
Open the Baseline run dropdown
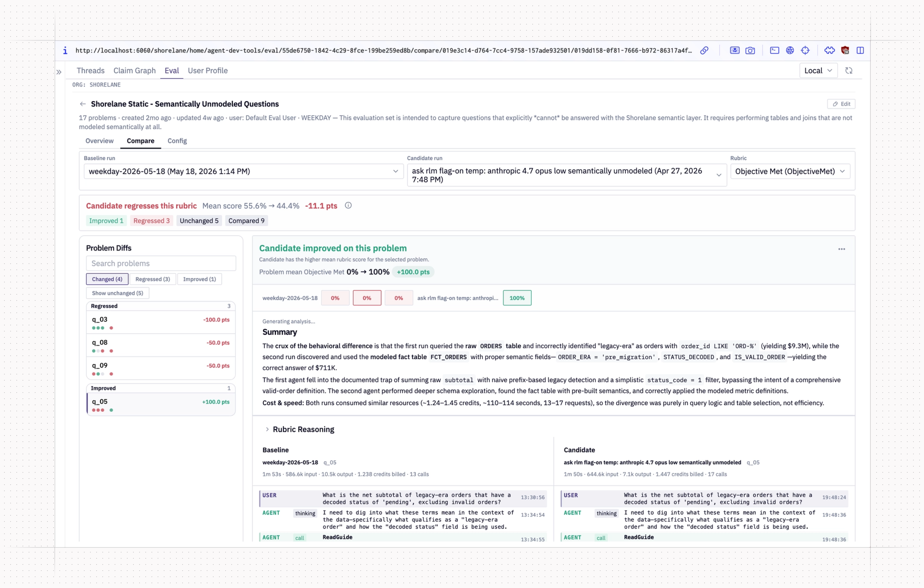[x=243, y=172]
